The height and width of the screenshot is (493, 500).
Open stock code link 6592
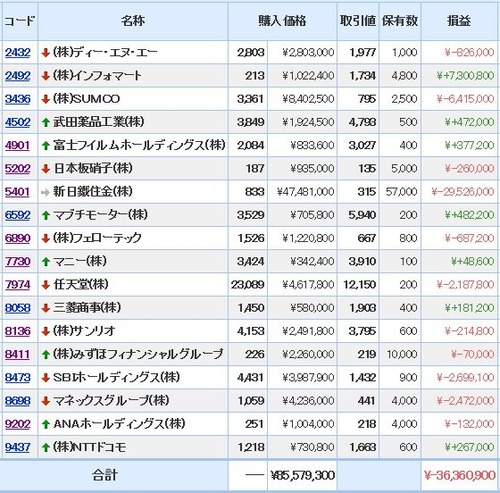[17, 215]
